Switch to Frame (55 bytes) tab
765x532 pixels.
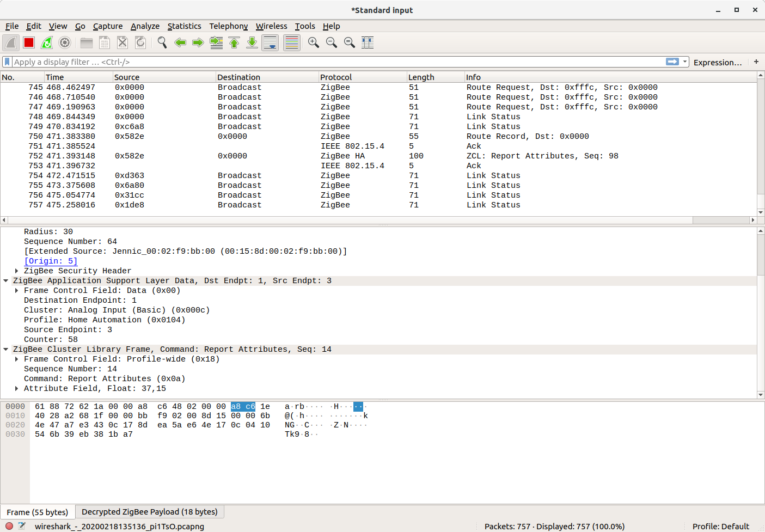point(38,512)
